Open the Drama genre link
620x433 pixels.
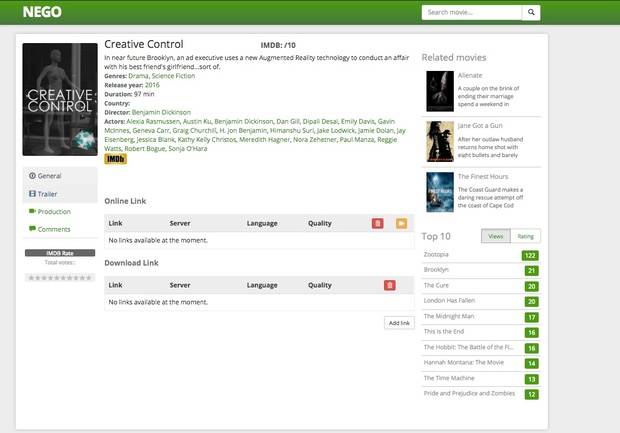[138, 76]
